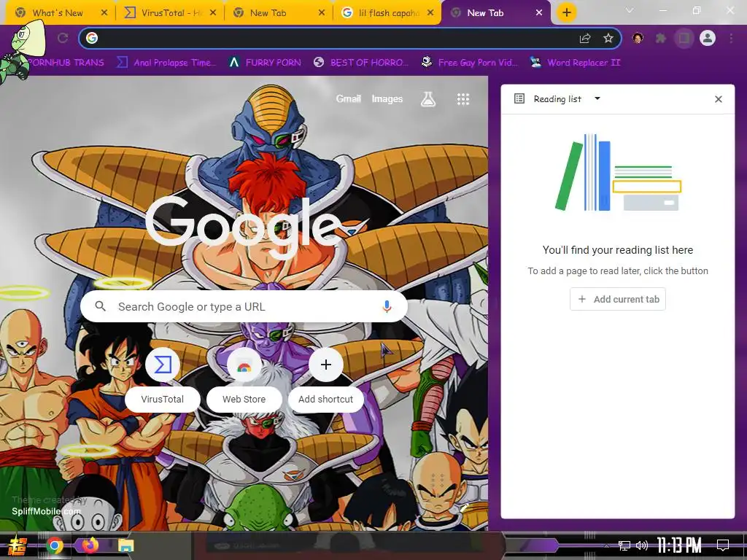This screenshot has width=747, height=560.
Task: Show hidden system tray icons
Action: [x=606, y=545]
